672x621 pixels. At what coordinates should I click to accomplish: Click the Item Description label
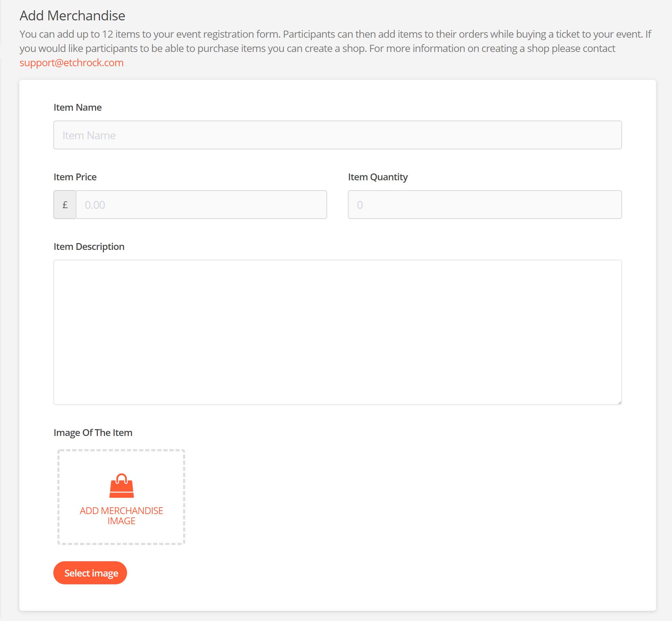click(x=89, y=246)
